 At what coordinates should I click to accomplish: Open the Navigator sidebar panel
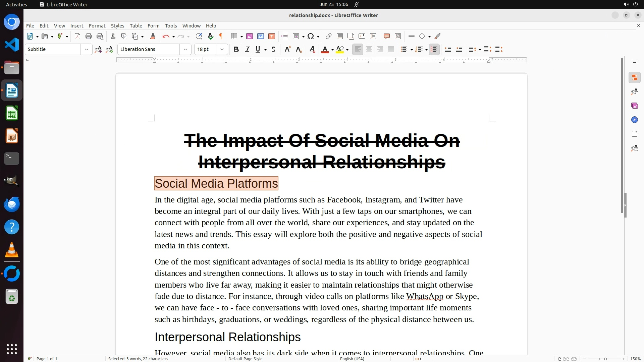pyautogui.click(x=634, y=120)
